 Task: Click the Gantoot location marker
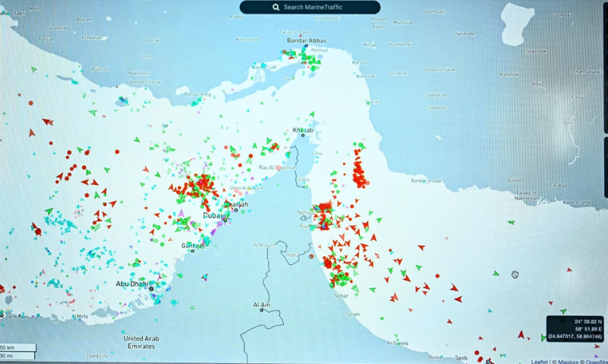coord(192,251)
